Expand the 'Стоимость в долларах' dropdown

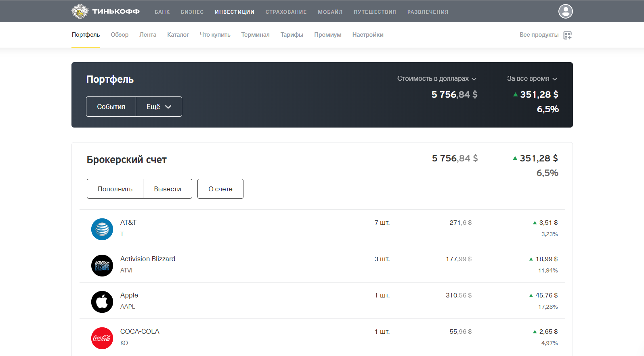tap(437, 79)
